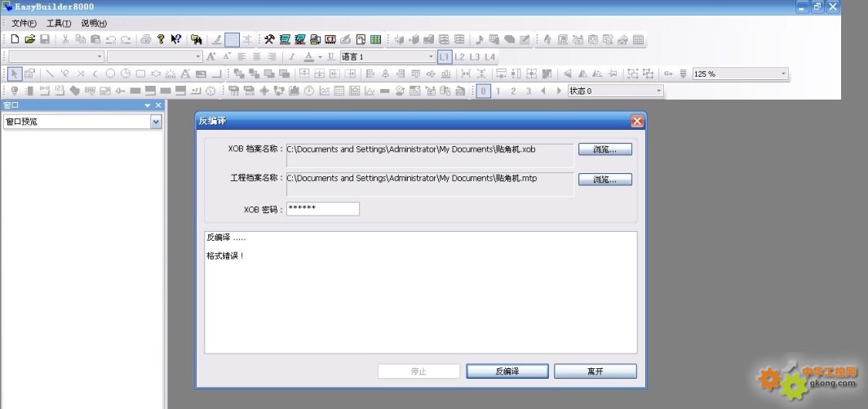The width and height of the screenshot is (868, 409).
Task: Click the Copy icon in toolbar
Action: (80, 39)
